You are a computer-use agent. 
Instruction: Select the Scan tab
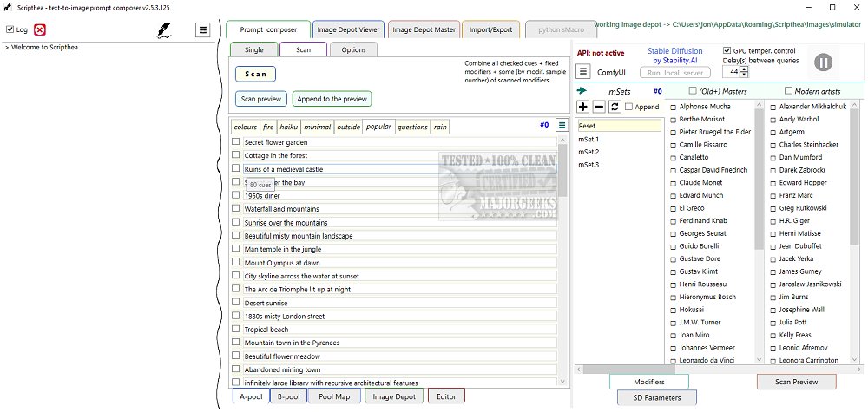pos(303,49)
